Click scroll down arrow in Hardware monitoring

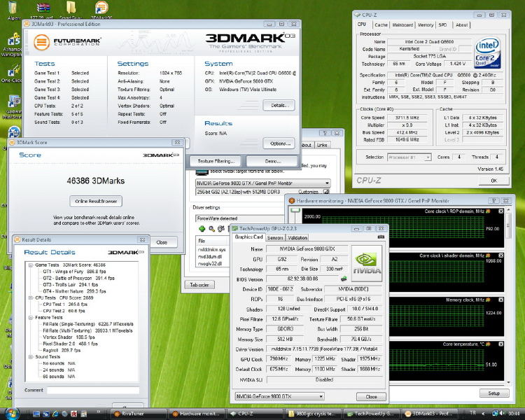(x=509, y=382)
